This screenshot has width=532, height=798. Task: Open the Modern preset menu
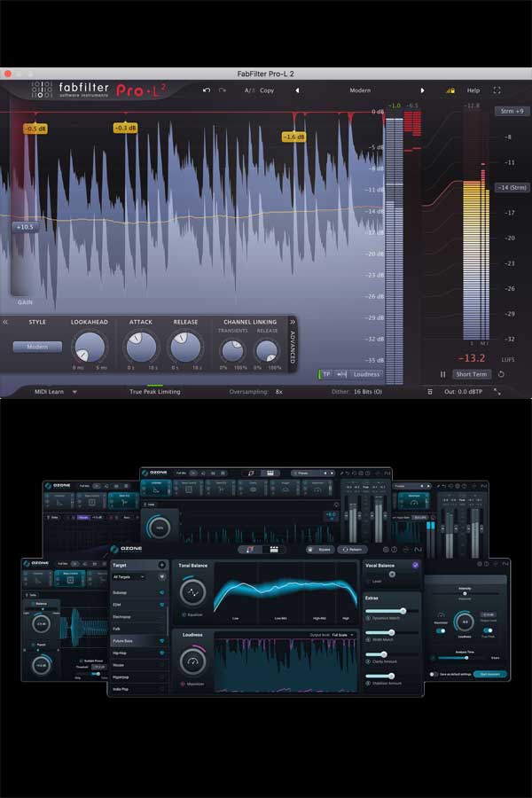pyautogui.click(x=360, y=90)
